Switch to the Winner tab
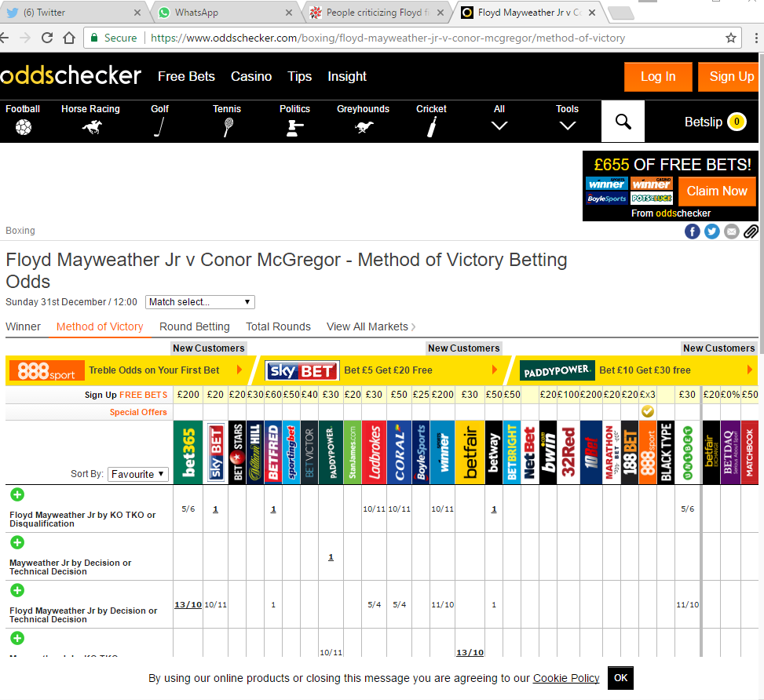The image size is (764, 700). click(x=23, y=327)
